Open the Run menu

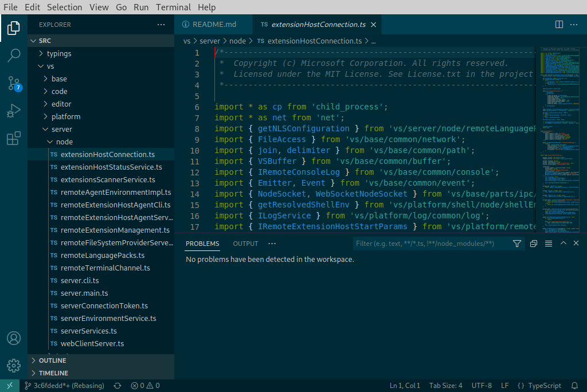pos(141,7)
